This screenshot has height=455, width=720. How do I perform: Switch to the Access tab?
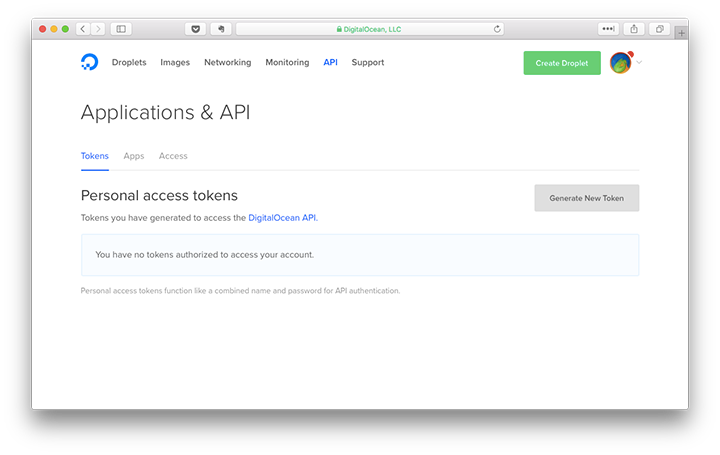[x=173, y=156]
